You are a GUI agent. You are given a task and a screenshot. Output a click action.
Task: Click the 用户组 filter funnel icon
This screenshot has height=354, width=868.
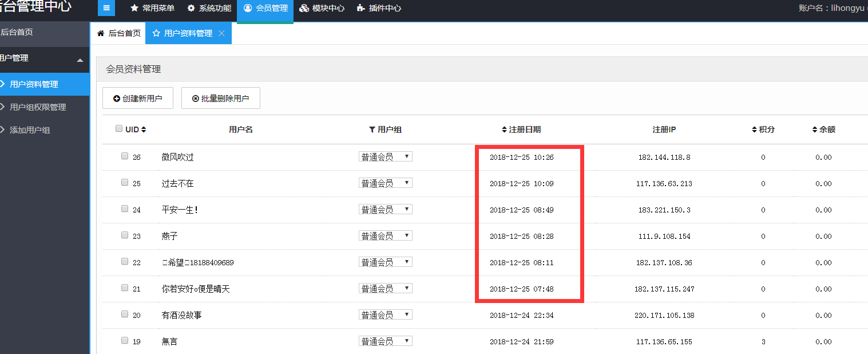click(372, 129)
